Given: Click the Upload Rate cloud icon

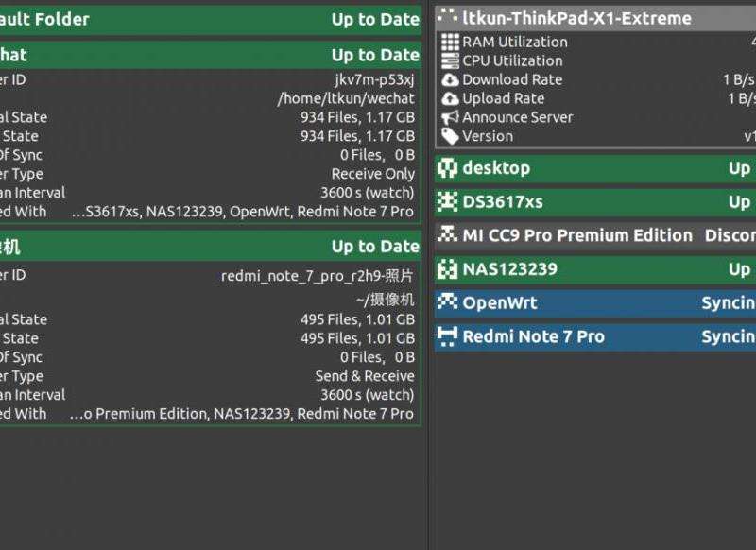Looking at the screenshot, I should pyautogui.click(x=450, y=98).
